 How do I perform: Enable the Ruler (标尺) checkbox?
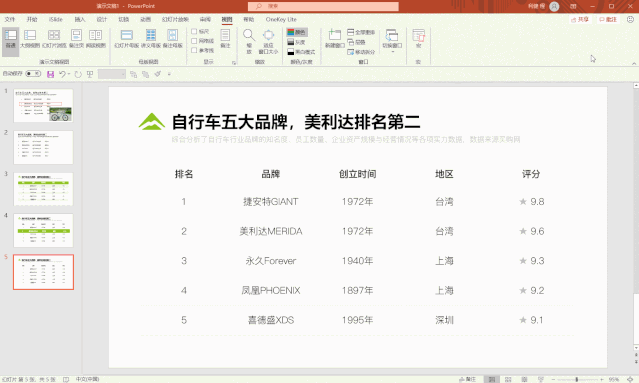coord(194,31)
